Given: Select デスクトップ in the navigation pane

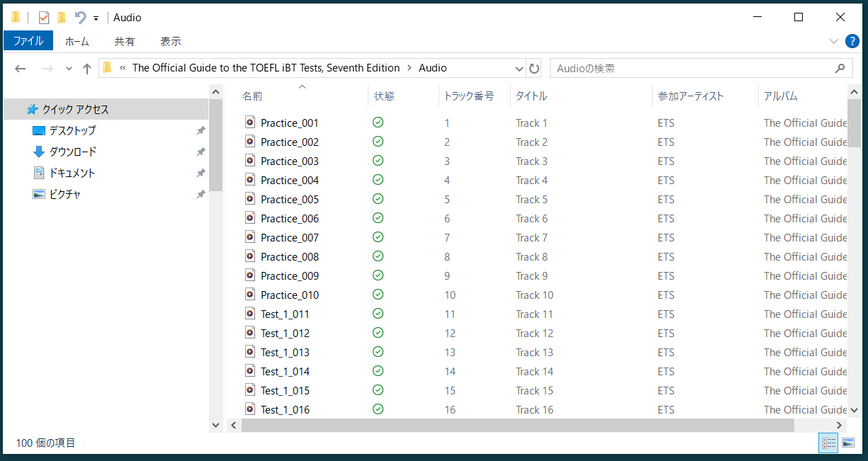Looking at the screenshot, I should pos(72,131).
